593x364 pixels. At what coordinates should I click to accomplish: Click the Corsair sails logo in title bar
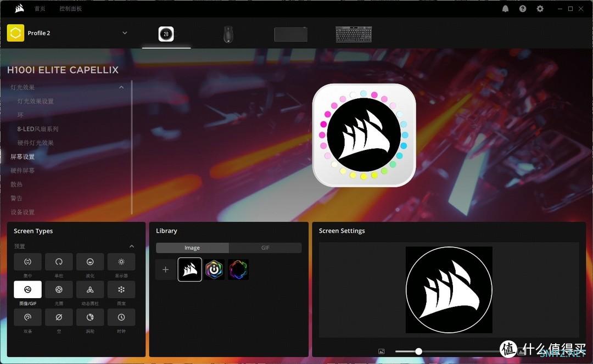pyautogui.click(x=19, y=8)
